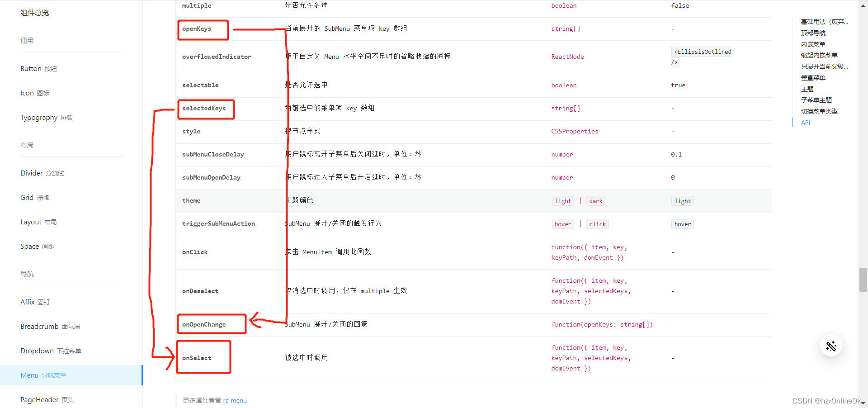Click multiple property name

197,5
